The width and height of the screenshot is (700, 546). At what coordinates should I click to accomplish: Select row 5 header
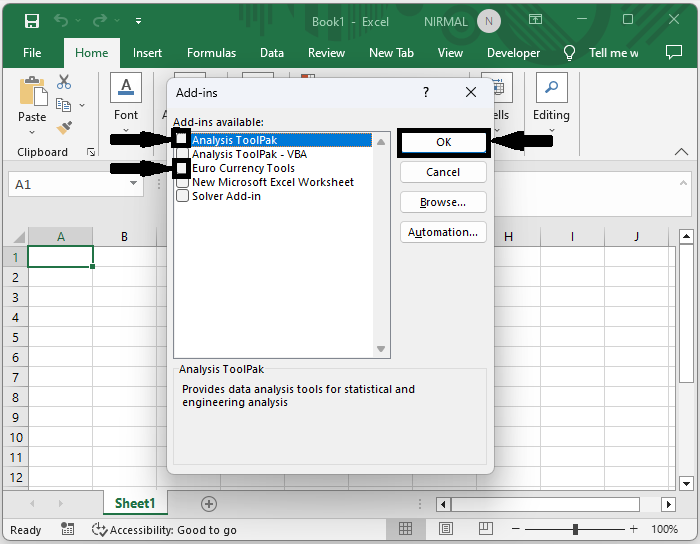point(16,338)
